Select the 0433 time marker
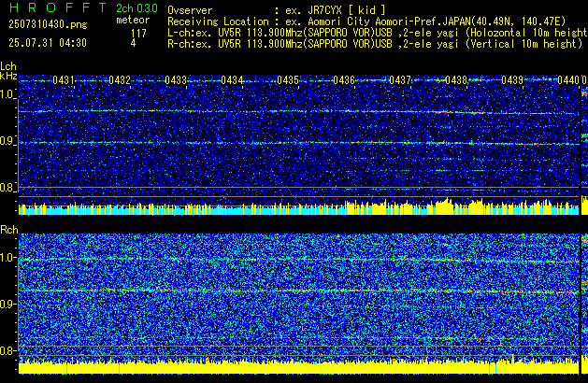This screenshot has height=383, width=588. pos(176,80)
